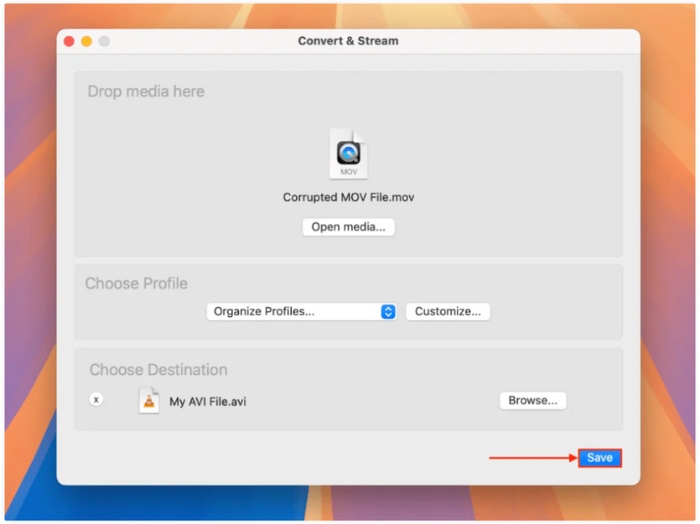The image size is (700, 524).
Task: Click the My AVI File.avi destination filename
Action: (207, 402)
